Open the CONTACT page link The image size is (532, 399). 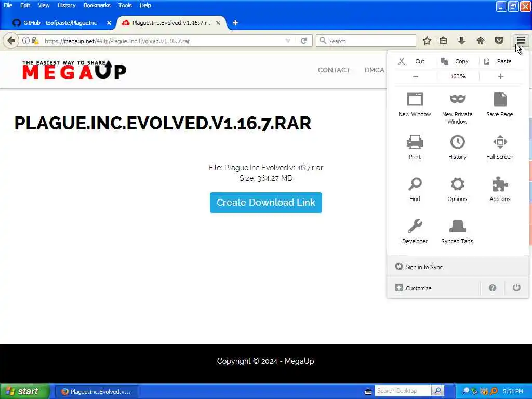334,70
